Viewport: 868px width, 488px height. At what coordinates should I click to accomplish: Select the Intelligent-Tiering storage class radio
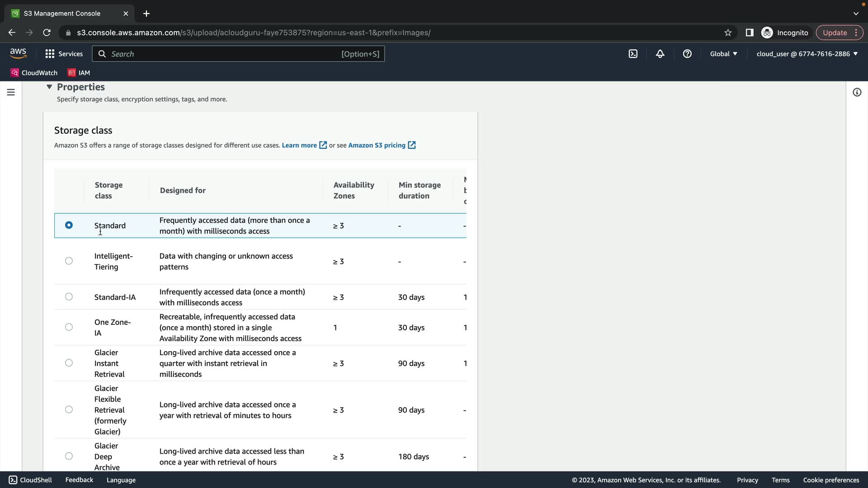point(69,261)
